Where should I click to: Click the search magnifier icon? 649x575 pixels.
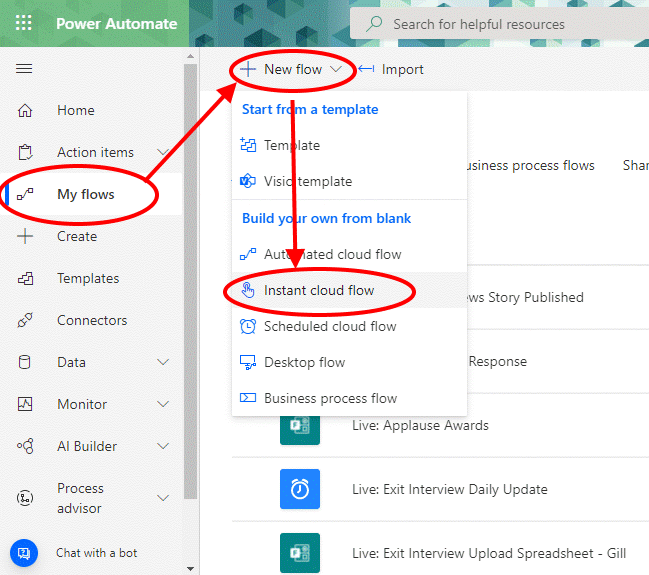[374, 24]
